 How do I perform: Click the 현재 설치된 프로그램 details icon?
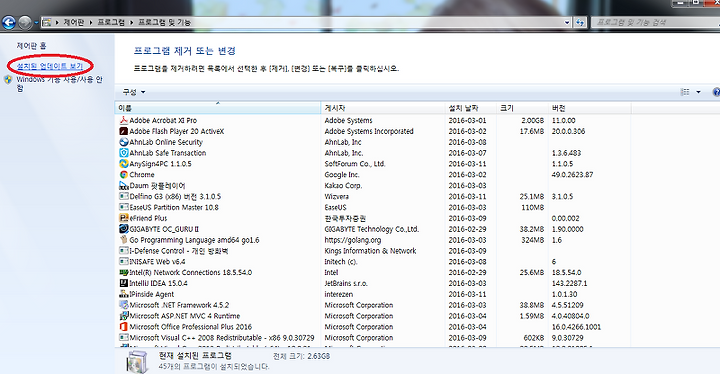[137, 362]
